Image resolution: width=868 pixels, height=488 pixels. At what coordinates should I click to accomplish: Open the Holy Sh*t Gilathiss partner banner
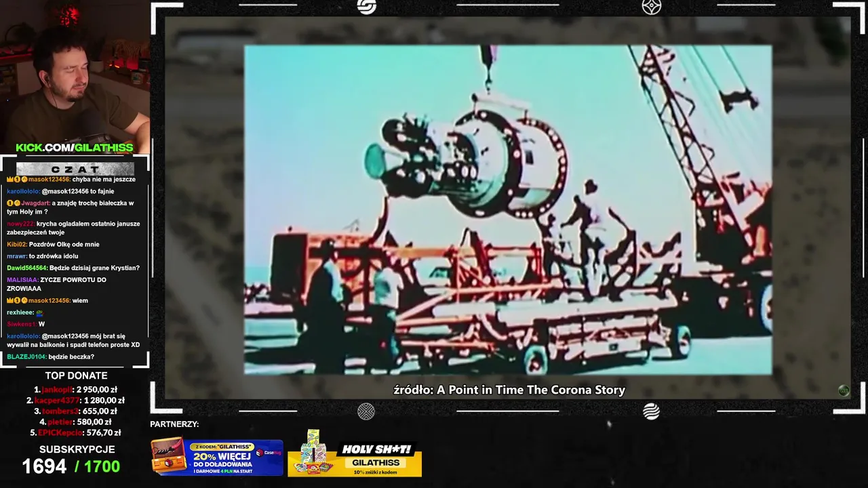coord(355,453)
